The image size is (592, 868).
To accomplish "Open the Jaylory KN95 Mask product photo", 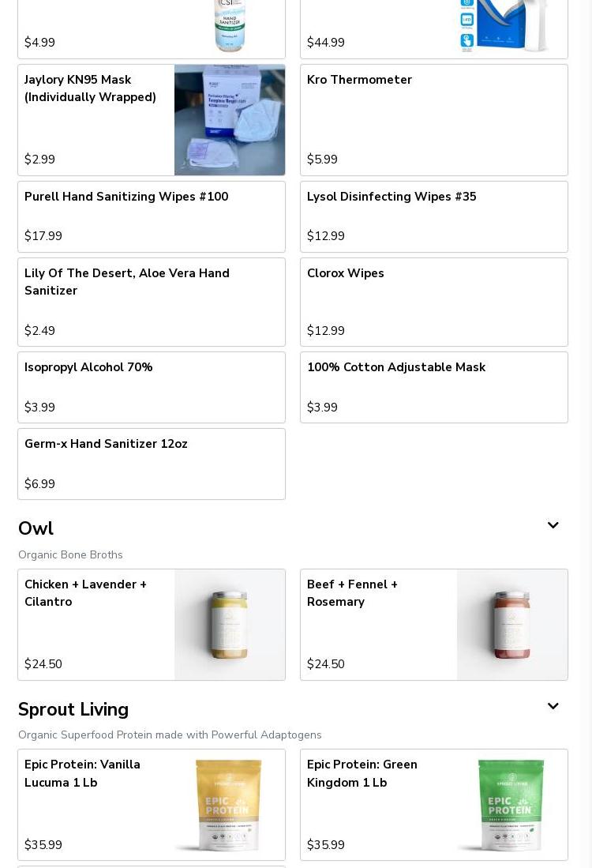I will [x=230, y=120].
